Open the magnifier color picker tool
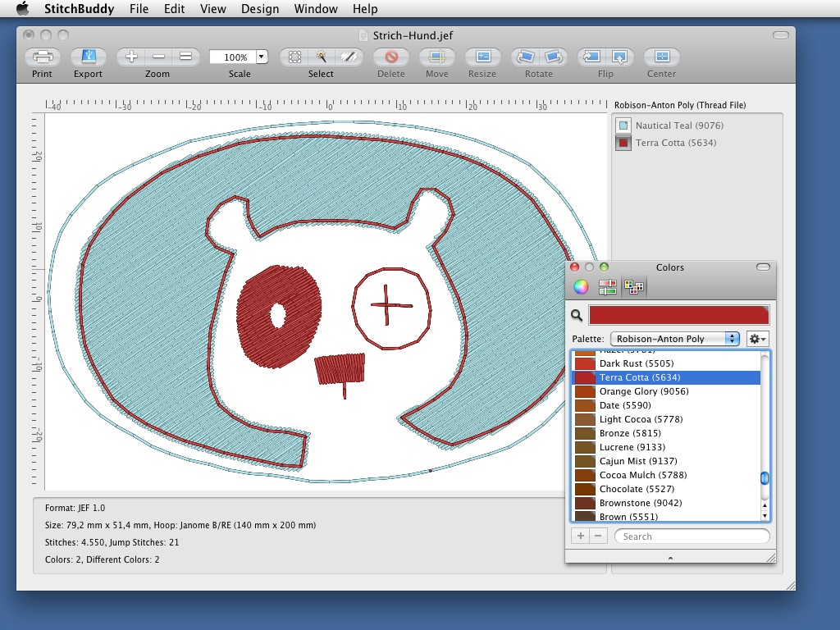 point(577,315)
